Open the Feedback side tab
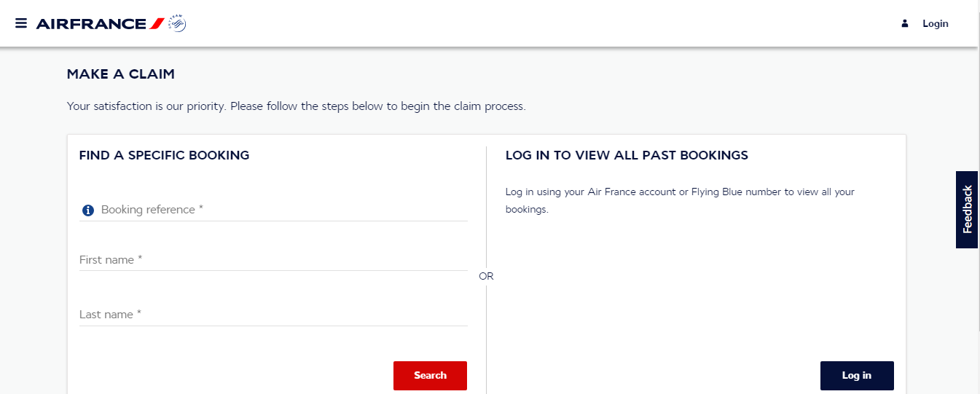980x394 pixels. coord(968,210)
